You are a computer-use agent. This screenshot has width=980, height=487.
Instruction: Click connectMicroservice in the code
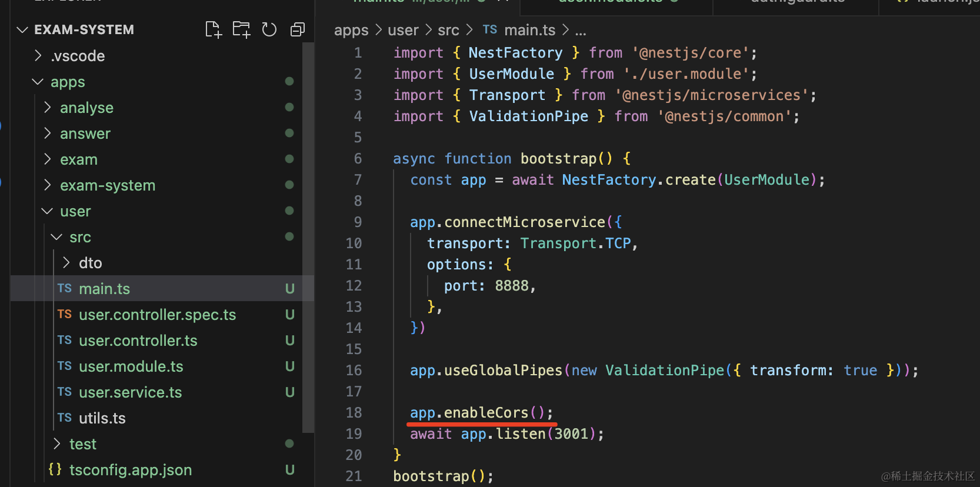525,222
